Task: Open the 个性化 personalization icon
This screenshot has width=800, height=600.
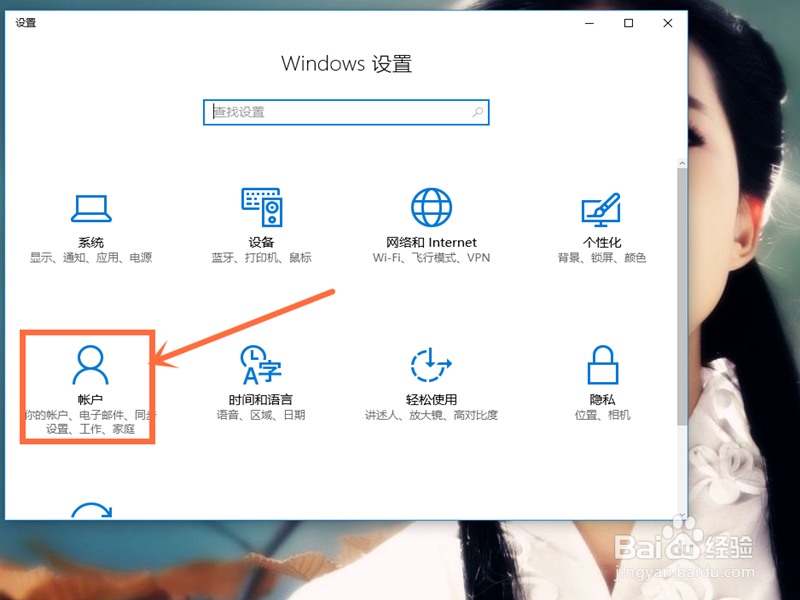Action: pyautogui.click(x=601, y=209)
